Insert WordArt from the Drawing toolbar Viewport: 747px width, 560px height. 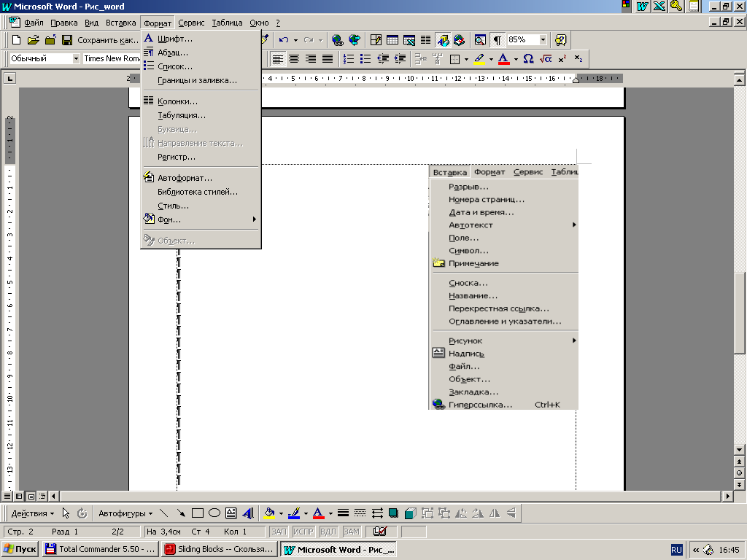(248, 513)
